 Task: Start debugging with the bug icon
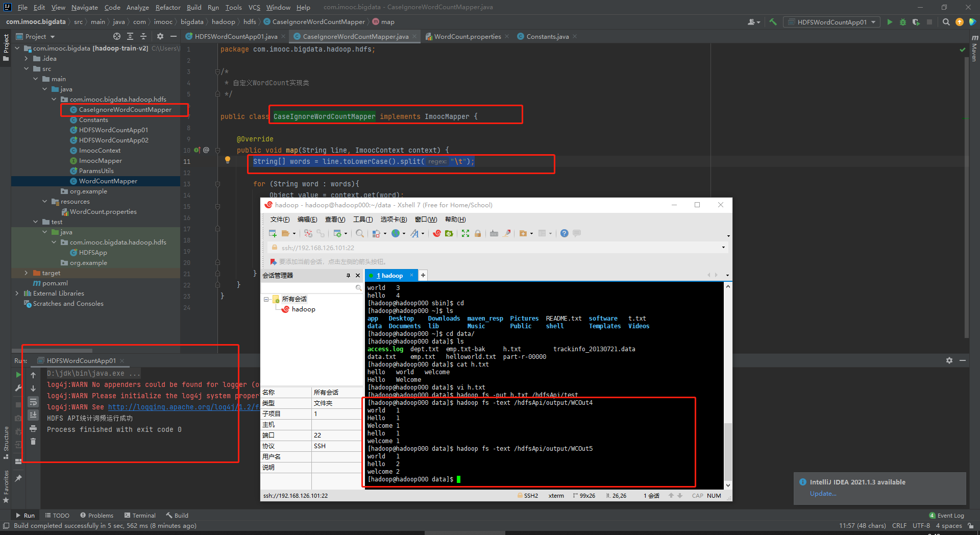pyautogui.click(x=903, y=22)
